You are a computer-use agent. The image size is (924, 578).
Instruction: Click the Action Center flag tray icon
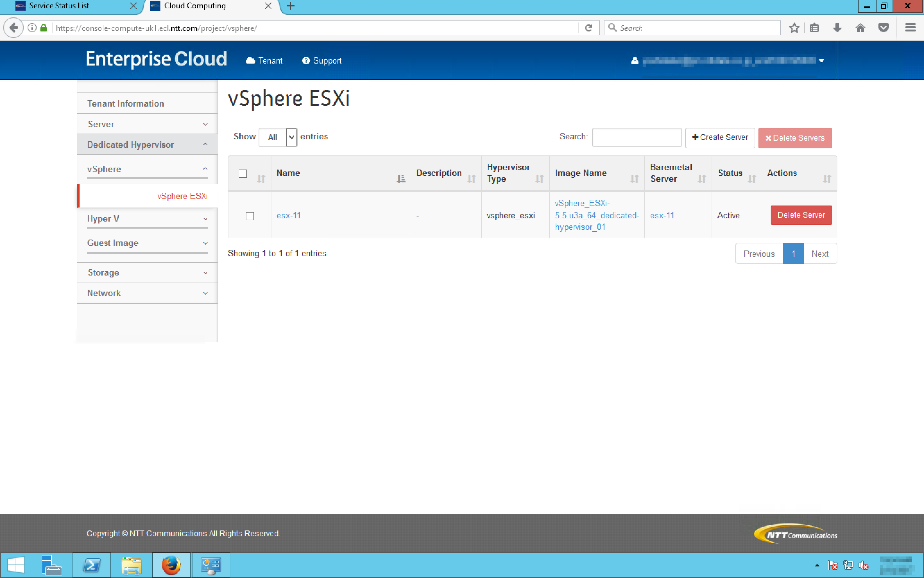tap(832, 565)
